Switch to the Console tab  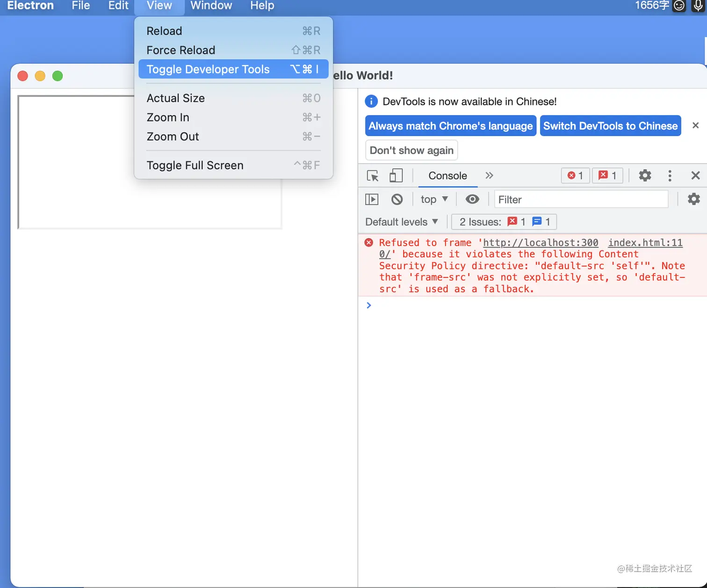(x=448, y=175)
